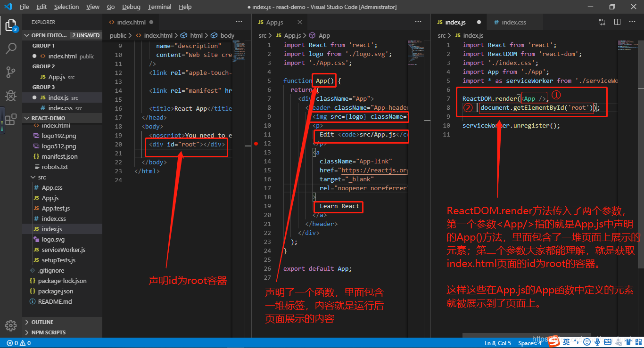Image resolution: width=644 pixels, height=348 pixels.
Task: Open package-lock.json in file tree
Action: pos(62,281)
